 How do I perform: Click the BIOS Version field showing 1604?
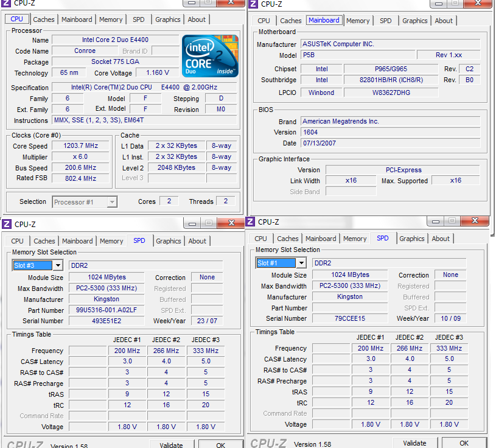coord(390,132)
